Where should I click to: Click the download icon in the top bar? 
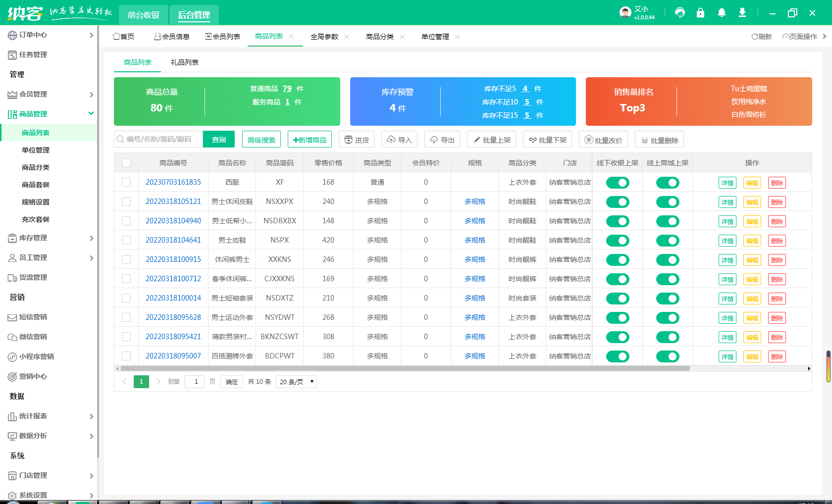point(742,12)
